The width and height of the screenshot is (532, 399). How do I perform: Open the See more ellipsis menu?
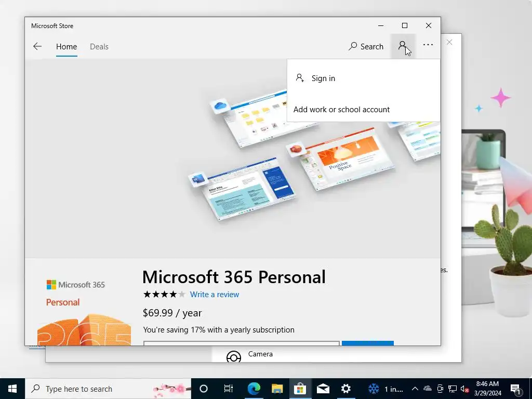click(428, 45)
